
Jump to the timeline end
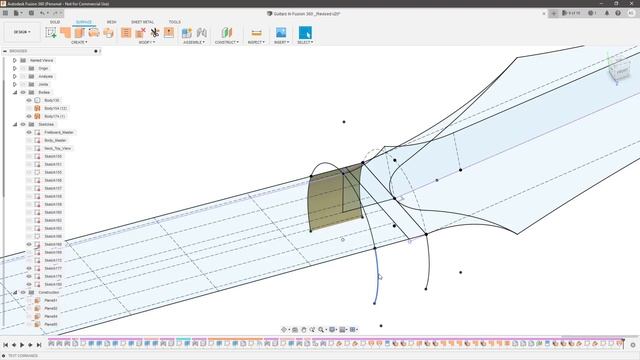click(39, 345)
